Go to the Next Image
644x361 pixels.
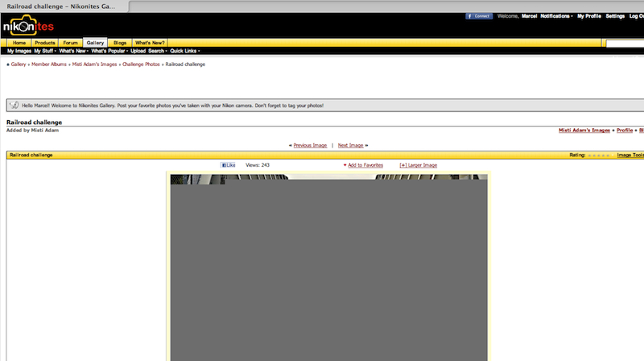click(353, 145)
